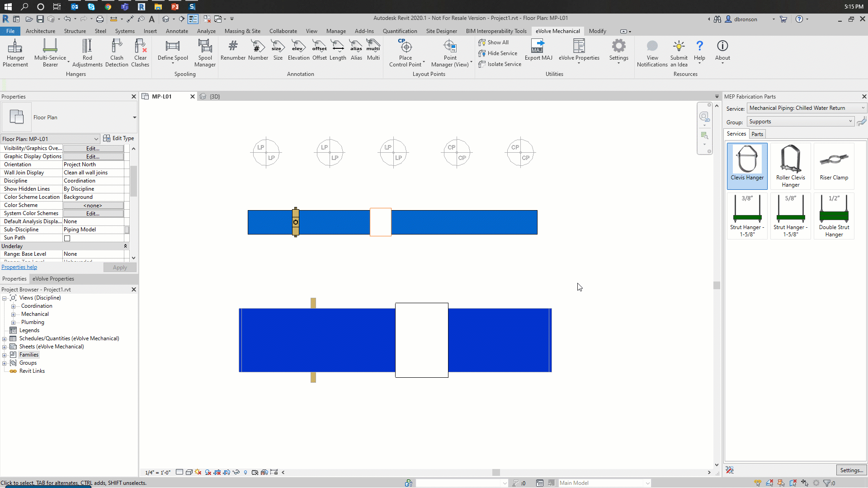Click the Alias tag tool
The width and height of the screenshot is (868, 488).
pyautogui.click(x=356, y=50)
